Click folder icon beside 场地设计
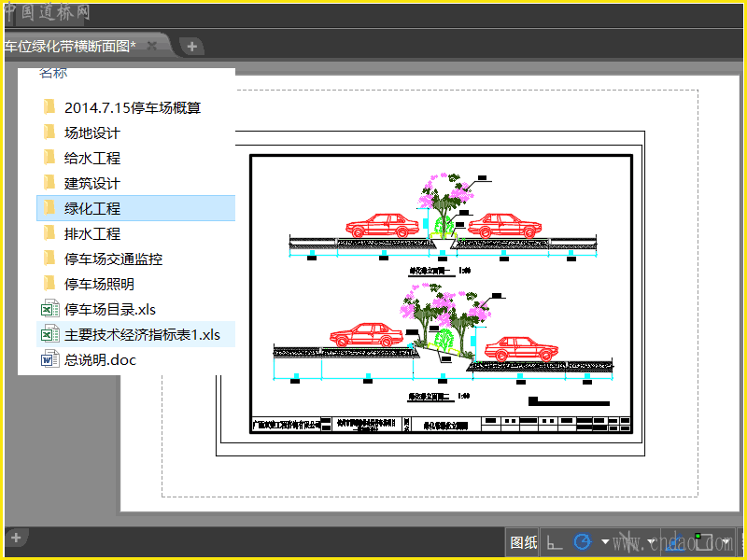 (x=49, y=133)
